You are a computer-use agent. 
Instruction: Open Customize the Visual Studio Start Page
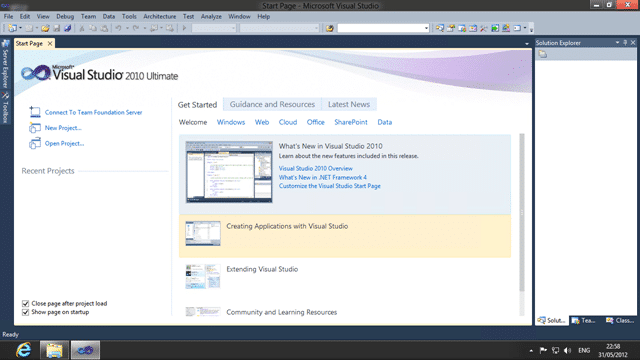329,186
